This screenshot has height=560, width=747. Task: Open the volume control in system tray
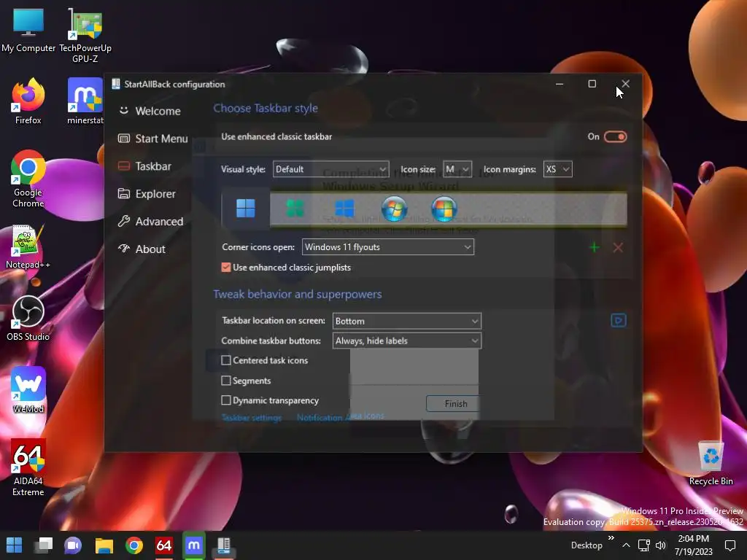(x=661, y=545)
